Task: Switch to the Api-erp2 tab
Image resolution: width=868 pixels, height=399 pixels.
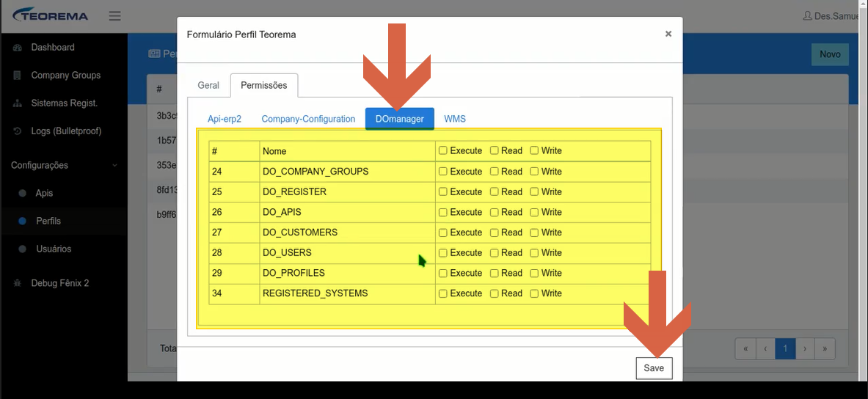Action: (225, 118)
